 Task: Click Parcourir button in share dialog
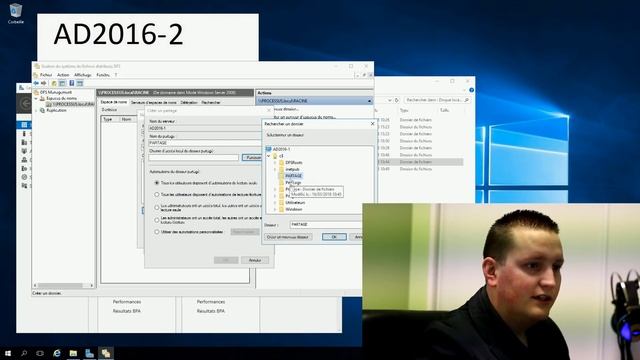click(251, 158)
